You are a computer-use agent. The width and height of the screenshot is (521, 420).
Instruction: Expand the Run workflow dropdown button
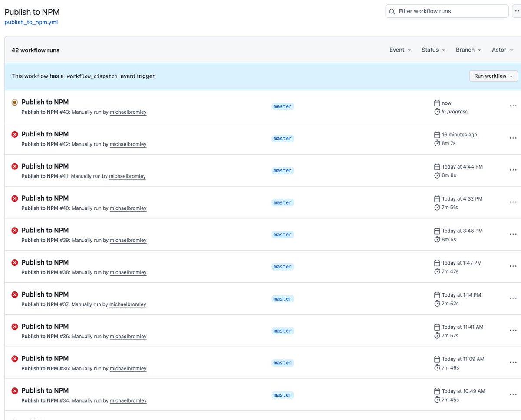click(494, 76)
